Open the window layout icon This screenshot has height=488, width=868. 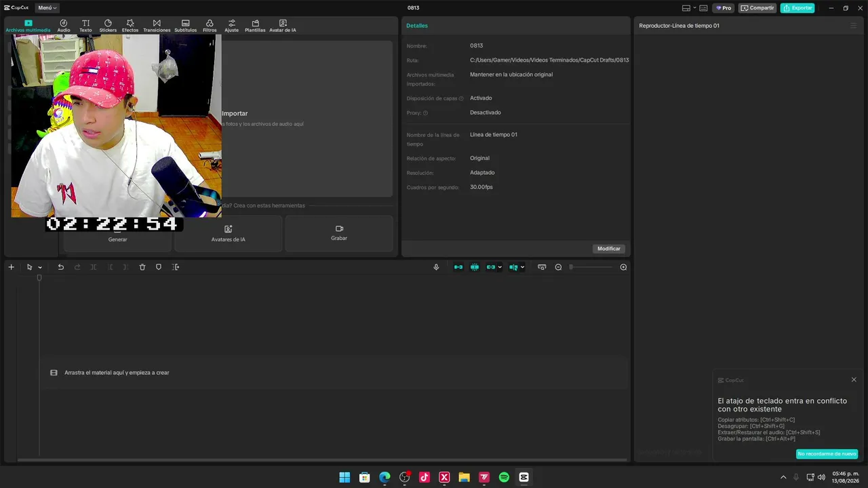686,8
